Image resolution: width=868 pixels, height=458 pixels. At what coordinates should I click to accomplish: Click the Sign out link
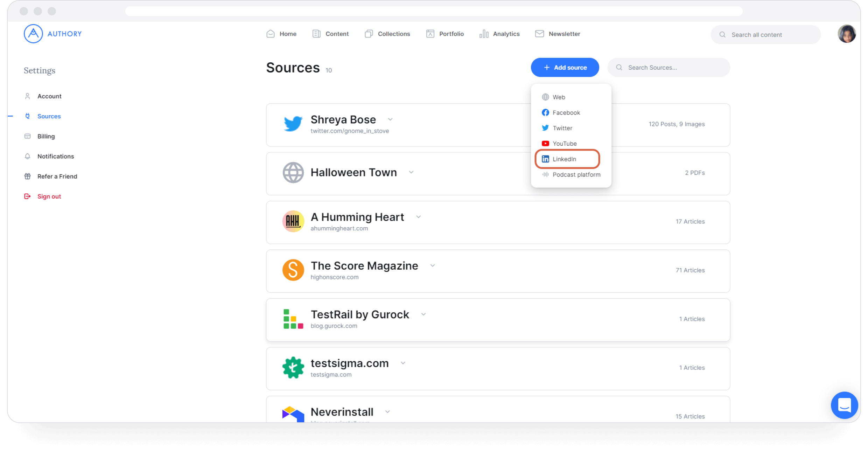pyautogui.click(x=49, y=196)
